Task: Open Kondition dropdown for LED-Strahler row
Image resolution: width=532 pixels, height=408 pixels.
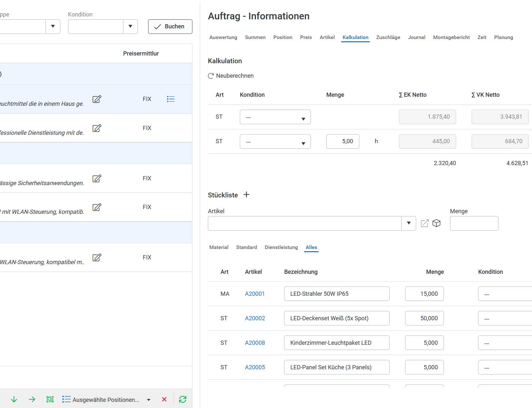Action: (505, 294)
